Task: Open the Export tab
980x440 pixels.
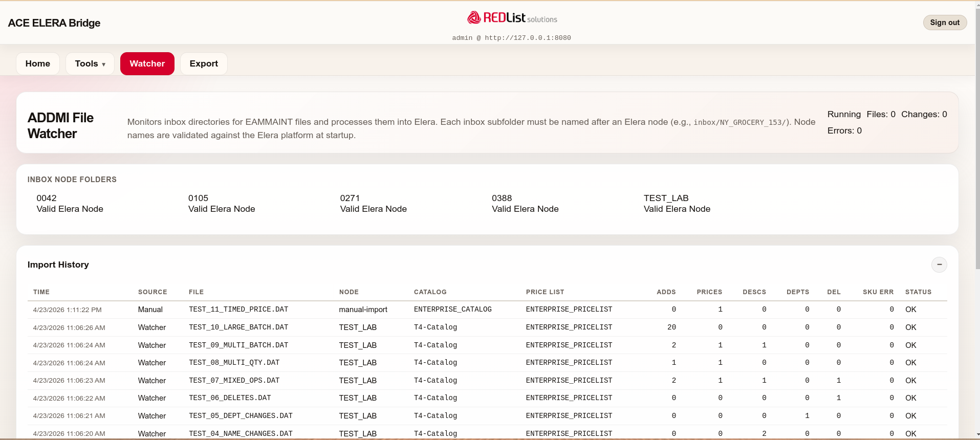Action: (204, 64)
